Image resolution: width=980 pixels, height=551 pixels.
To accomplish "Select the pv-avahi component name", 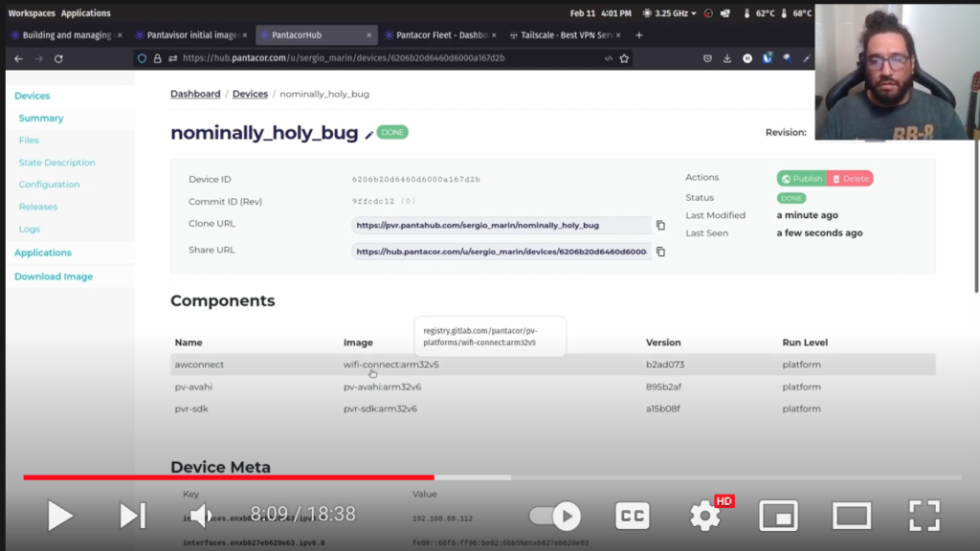I will (193, 387).
